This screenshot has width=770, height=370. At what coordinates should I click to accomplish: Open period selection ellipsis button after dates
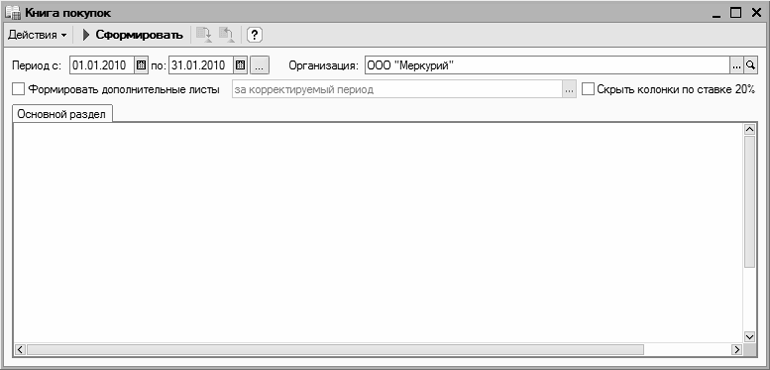tap(260, 65)
